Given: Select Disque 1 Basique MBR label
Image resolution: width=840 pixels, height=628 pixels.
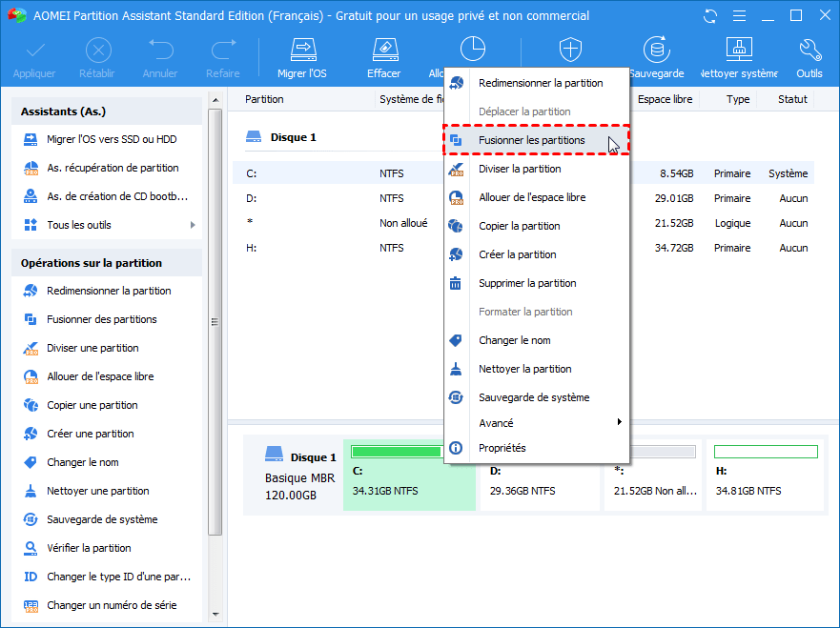Looking at the screenshot, I should (300, 476).
